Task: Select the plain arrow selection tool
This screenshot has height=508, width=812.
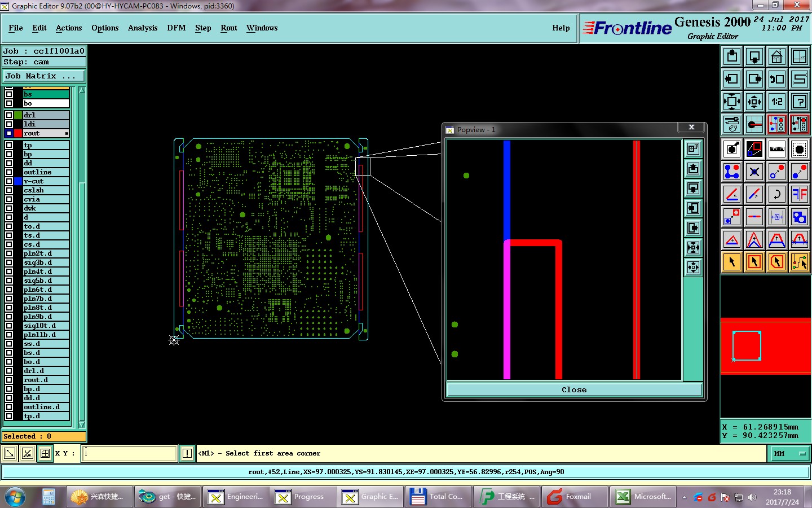Action: coord(732,262)
